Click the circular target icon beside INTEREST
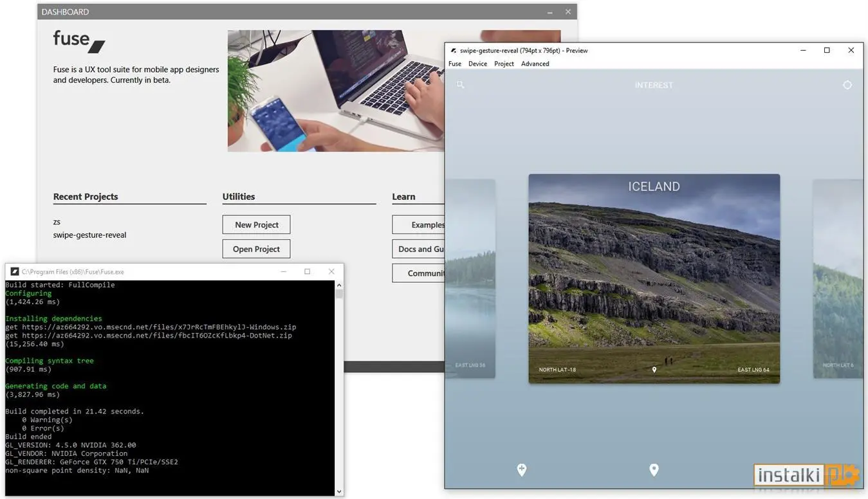The height and width of the screenshot is (499, 868). coord(847,85)
